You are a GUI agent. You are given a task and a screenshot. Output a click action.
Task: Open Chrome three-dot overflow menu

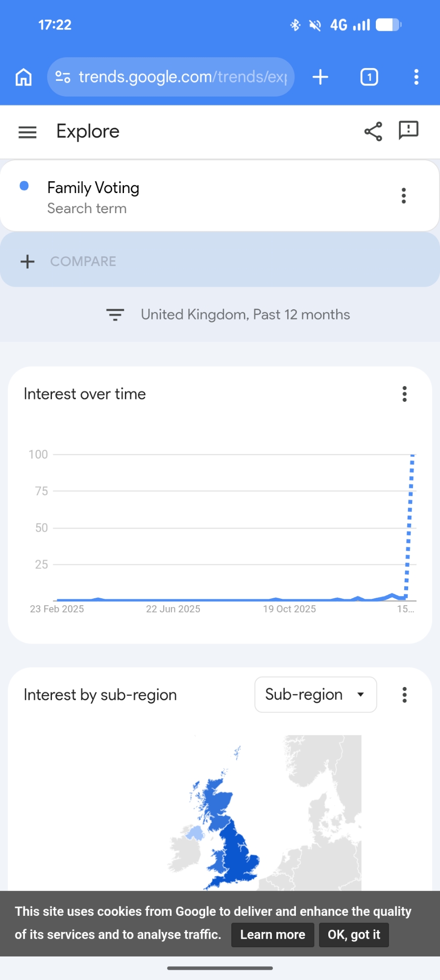click(416, 77)
